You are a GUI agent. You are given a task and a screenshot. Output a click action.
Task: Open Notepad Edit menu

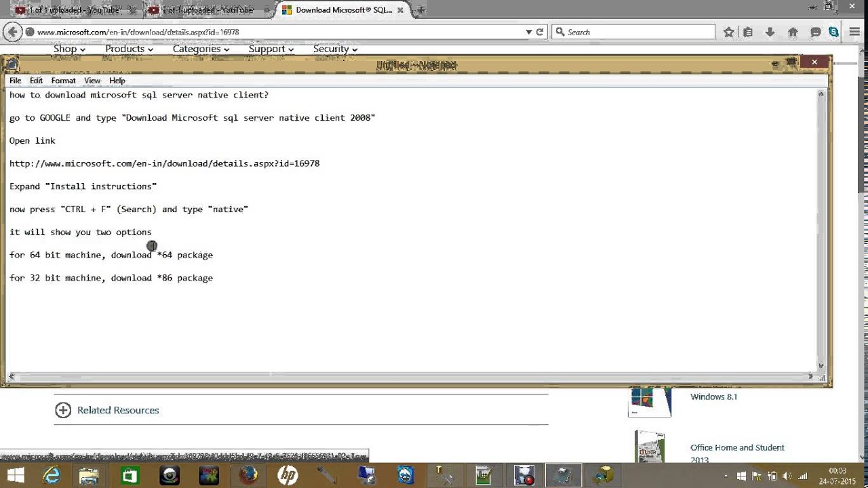36,81
